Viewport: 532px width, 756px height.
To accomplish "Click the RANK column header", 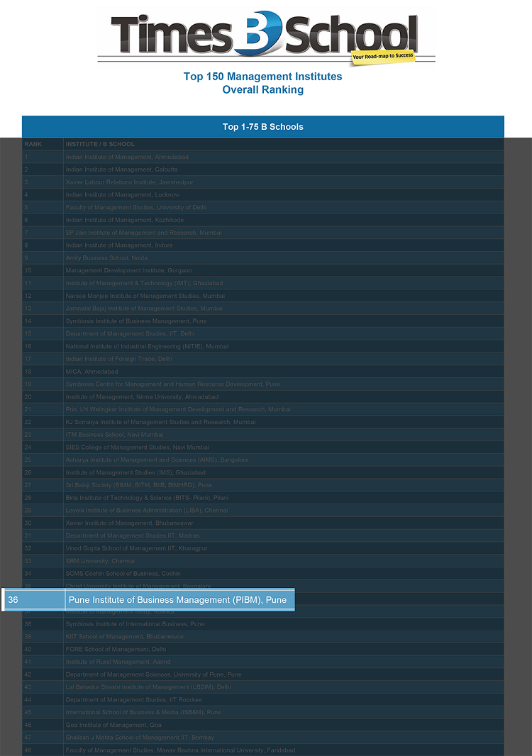I will [33, 144].
